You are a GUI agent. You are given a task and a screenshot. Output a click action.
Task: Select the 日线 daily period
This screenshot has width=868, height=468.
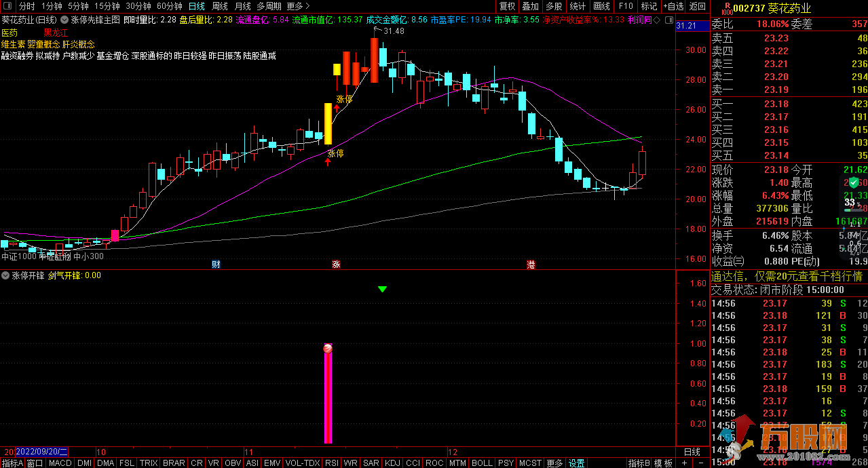(196, 6)
